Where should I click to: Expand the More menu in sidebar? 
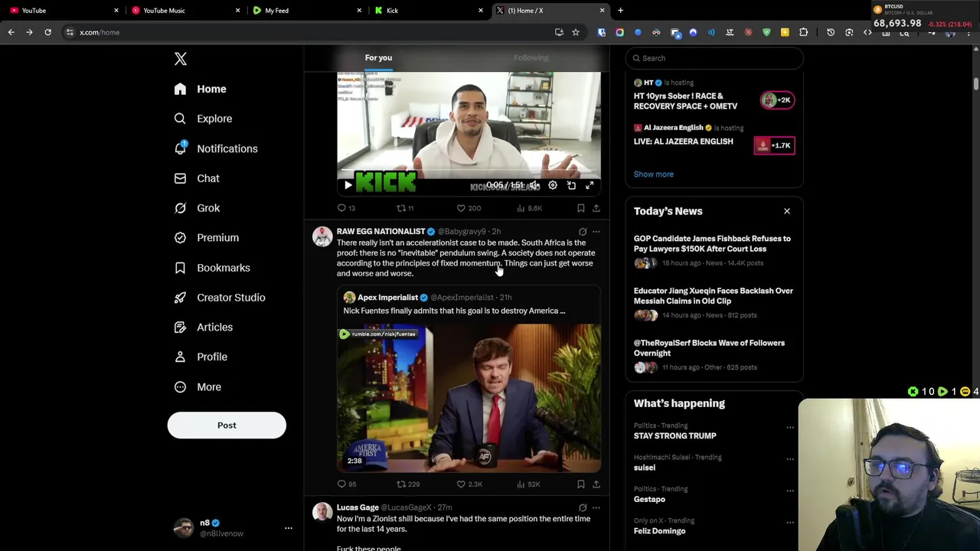click(198, 387)
